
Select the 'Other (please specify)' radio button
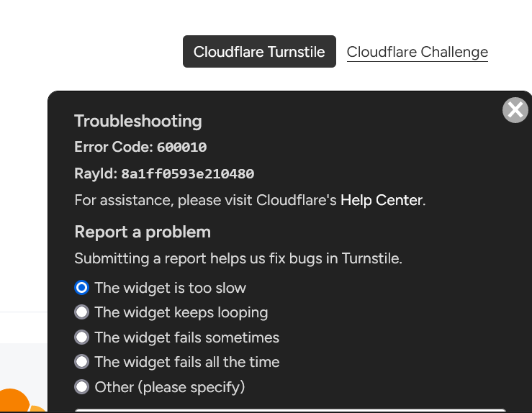(x=82, y=386)
